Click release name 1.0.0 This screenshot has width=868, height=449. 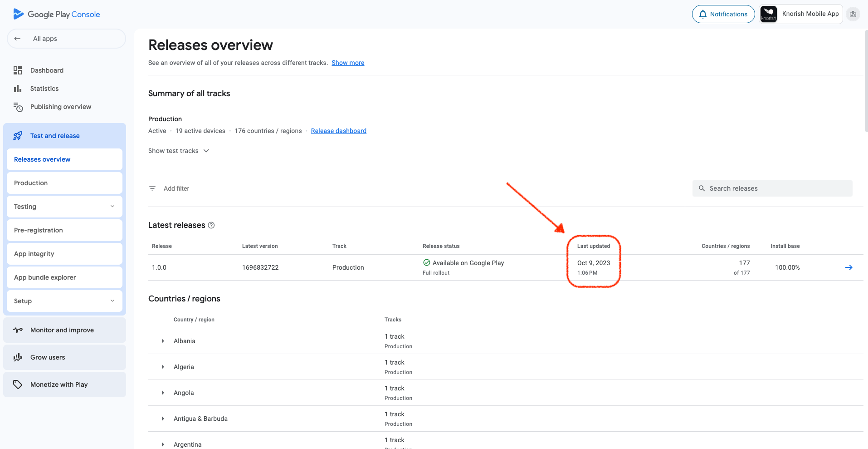click(x=159, y=267)
